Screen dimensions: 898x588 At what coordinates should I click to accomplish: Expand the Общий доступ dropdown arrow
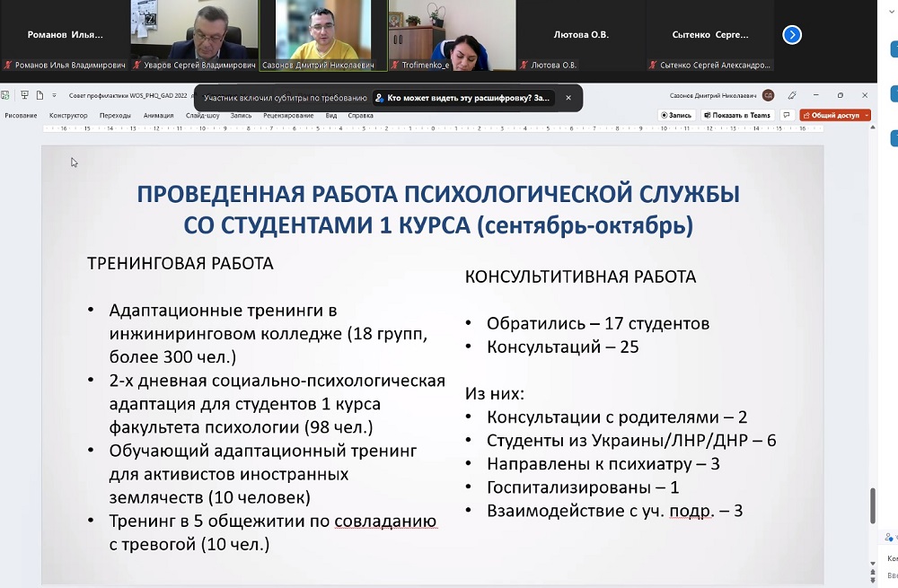(866, 115)
